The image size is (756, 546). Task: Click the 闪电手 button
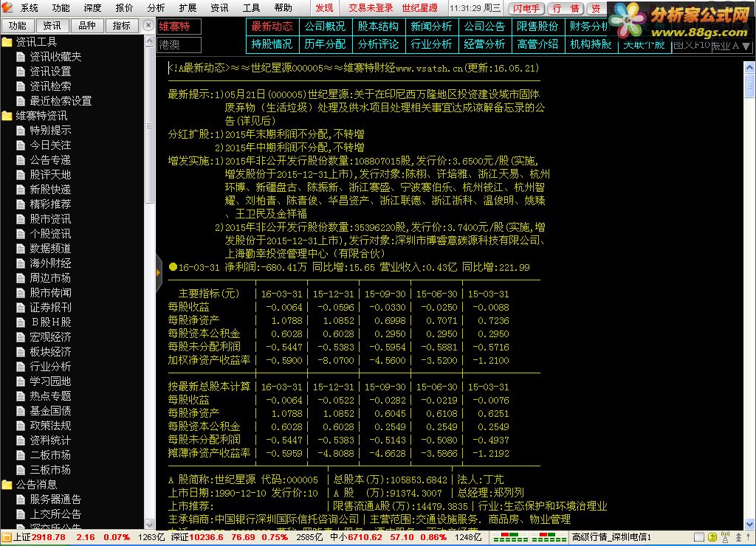point(526,8)
